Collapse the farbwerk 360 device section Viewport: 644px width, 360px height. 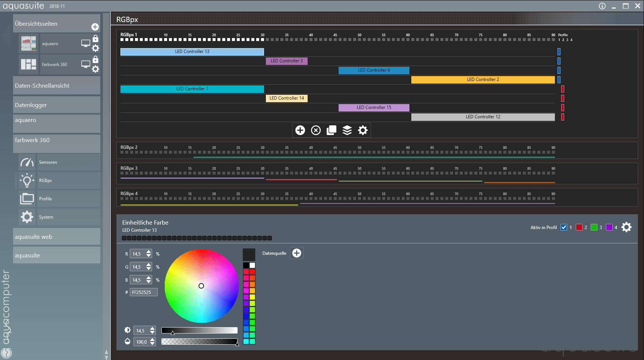tap(57, 144)
